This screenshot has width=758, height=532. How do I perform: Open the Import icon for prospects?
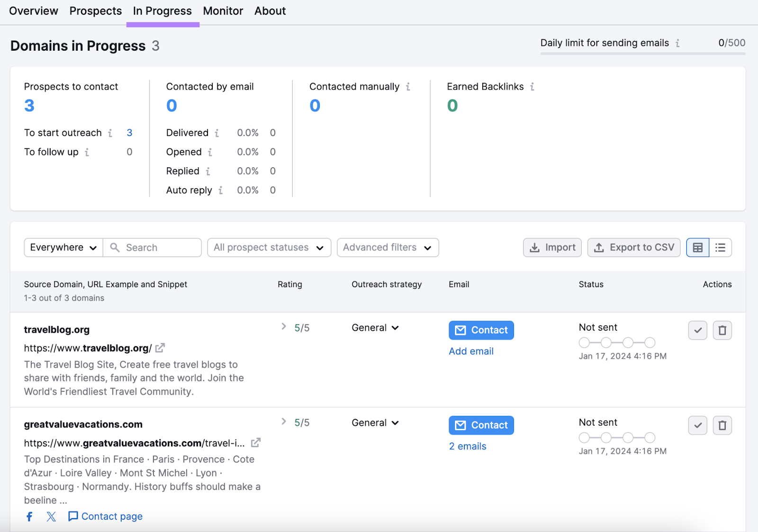pos(552,247)
